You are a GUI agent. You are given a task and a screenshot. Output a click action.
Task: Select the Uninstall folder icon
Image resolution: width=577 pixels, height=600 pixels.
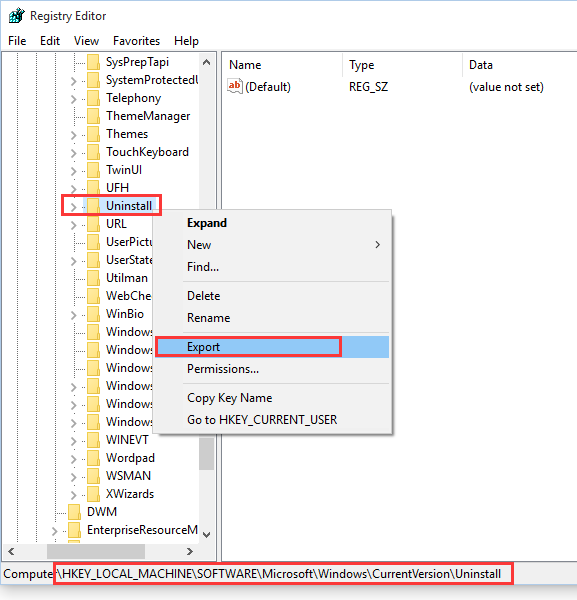[93, 206]
